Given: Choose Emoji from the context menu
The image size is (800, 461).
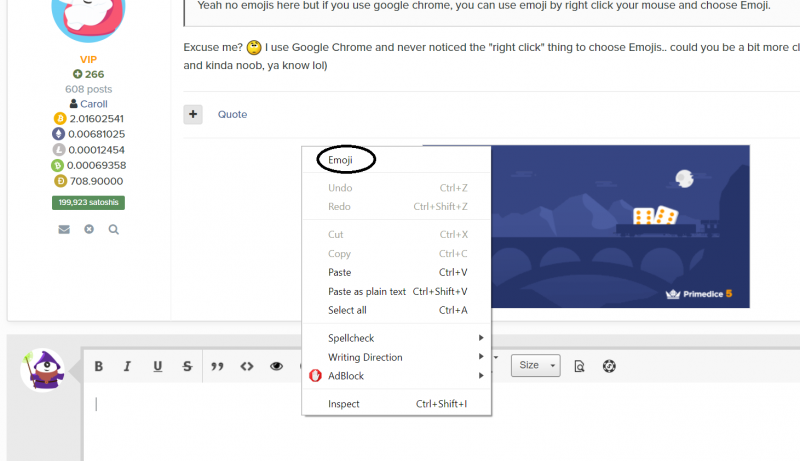Looking at the screenshot, I should tap(340, 160).
